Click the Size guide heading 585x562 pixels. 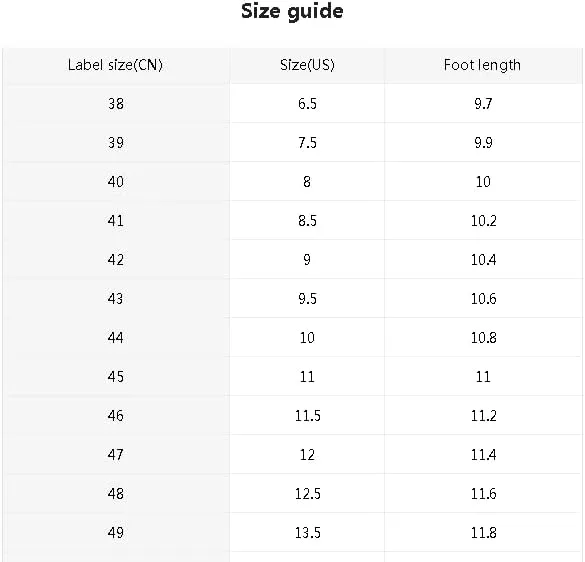pyautogui.click(x=292, y=12)
